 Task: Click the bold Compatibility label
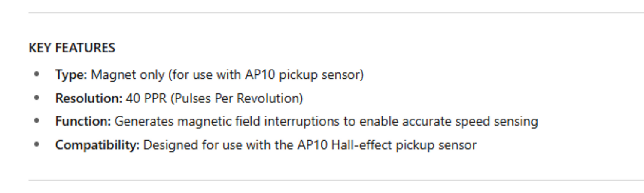pyautogui.click(x=97, y=145)
